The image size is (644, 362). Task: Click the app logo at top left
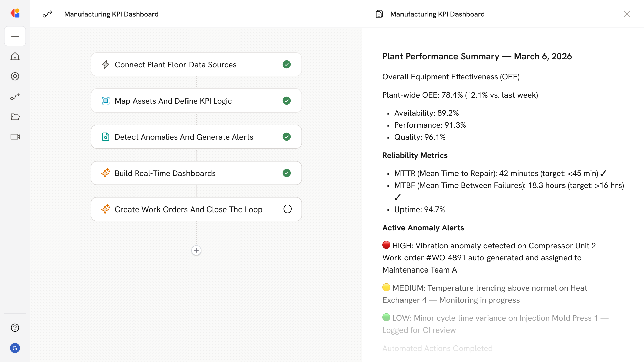[15, 13]
